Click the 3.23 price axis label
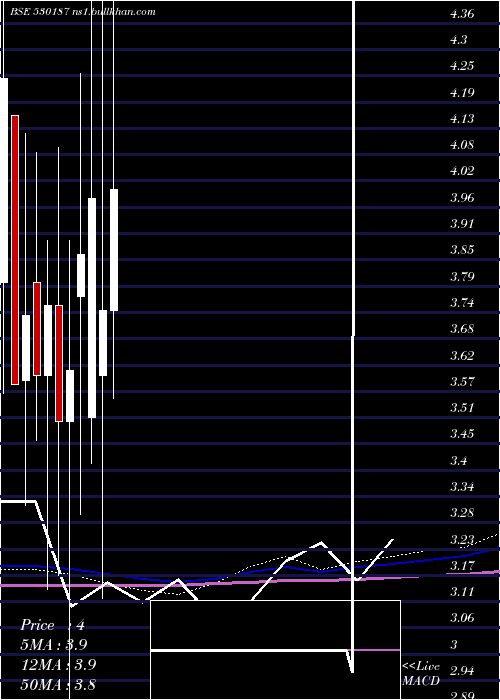 [462, 539]
